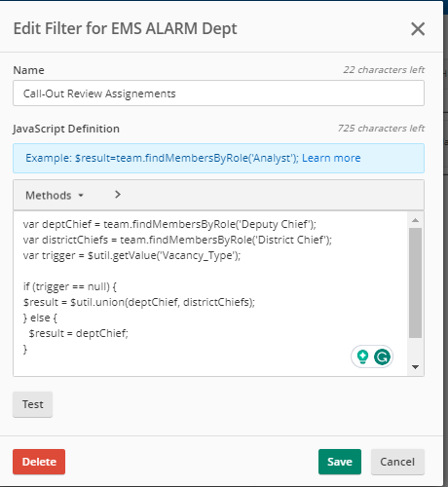Click the $util.union result line in code
This screenshot has height=487, width=448.
[139, 302]
